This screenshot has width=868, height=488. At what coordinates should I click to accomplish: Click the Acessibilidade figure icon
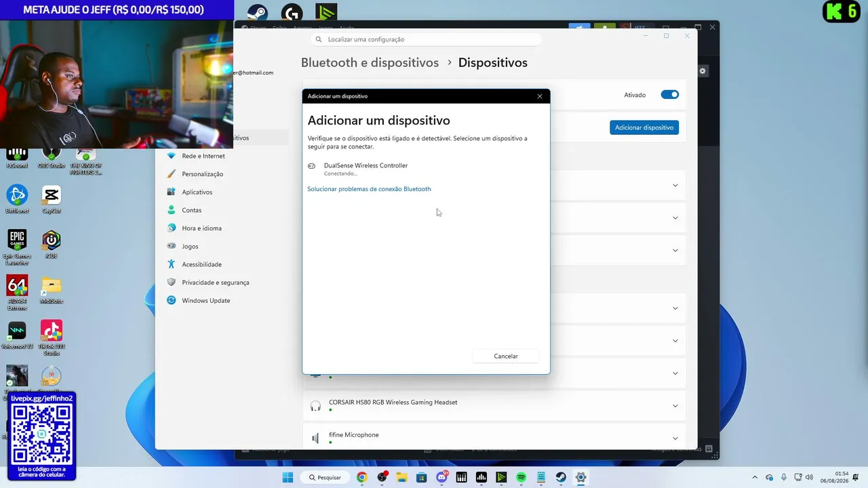(171, 264)
